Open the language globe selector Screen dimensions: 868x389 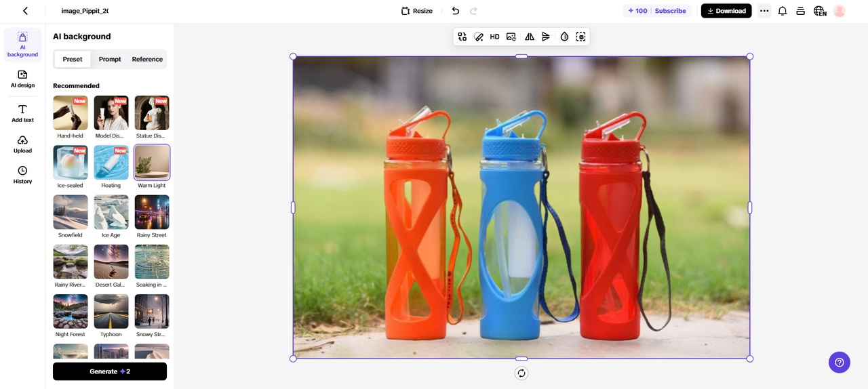click(x=820, y=11)
